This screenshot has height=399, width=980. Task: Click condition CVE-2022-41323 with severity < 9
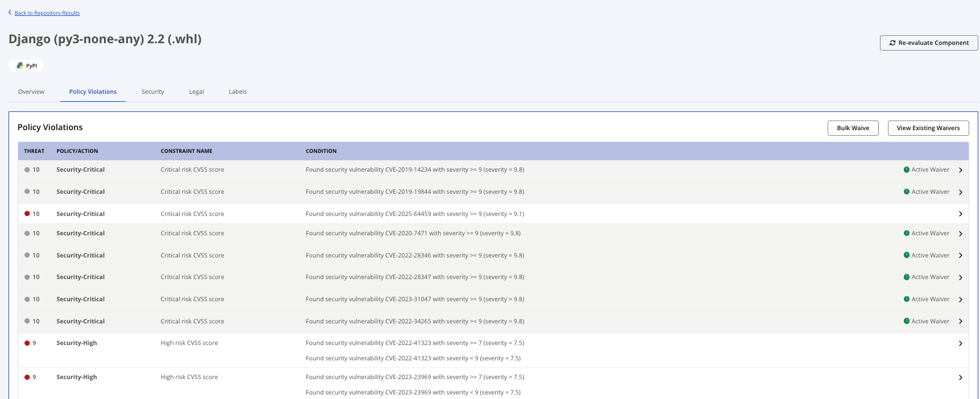[x=413, y=358]
